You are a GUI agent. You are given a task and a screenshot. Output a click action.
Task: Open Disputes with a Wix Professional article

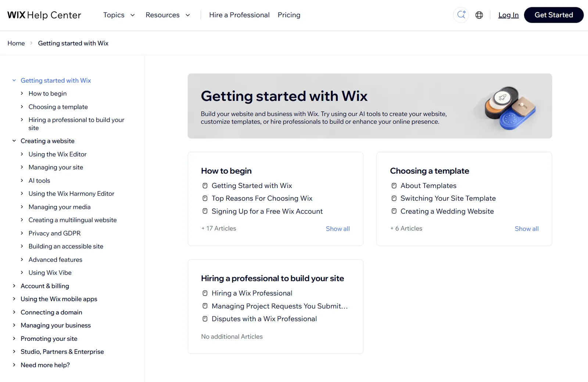point(264,319)
